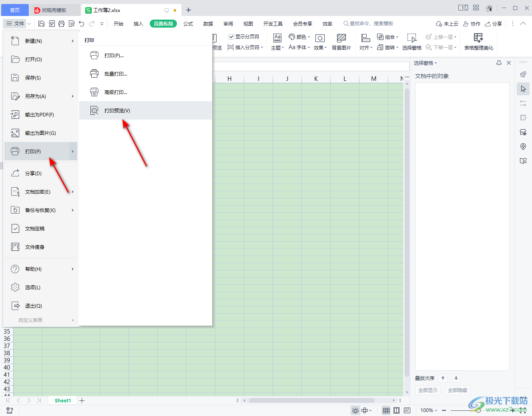Viewport: 532px width, 416px height.
Task: Select Print (打印(P)...) in the submenu
Action: pos(146,55)
